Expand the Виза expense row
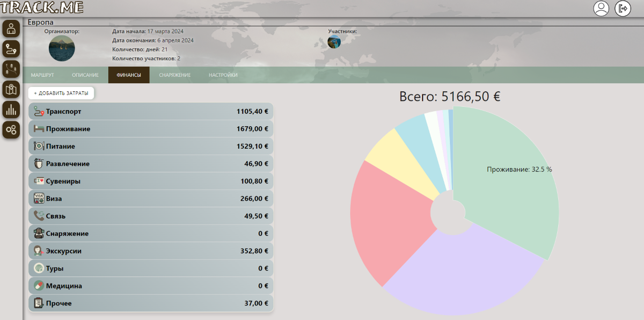 tap(151, 199)
